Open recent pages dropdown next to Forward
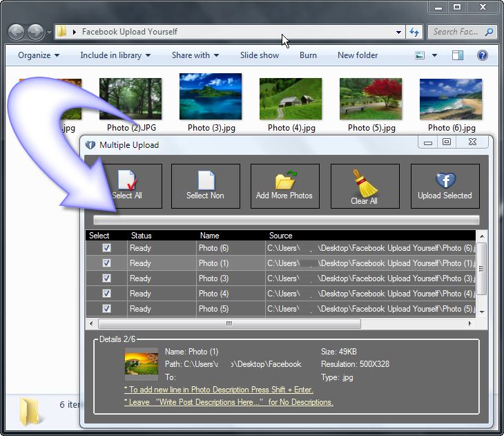 pyautogui.click(x=49, y=32)
